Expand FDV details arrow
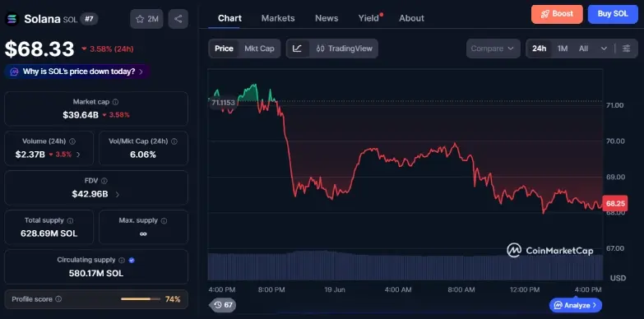Image resolution: width=644 pixels, height=319 pixels. 117,194
